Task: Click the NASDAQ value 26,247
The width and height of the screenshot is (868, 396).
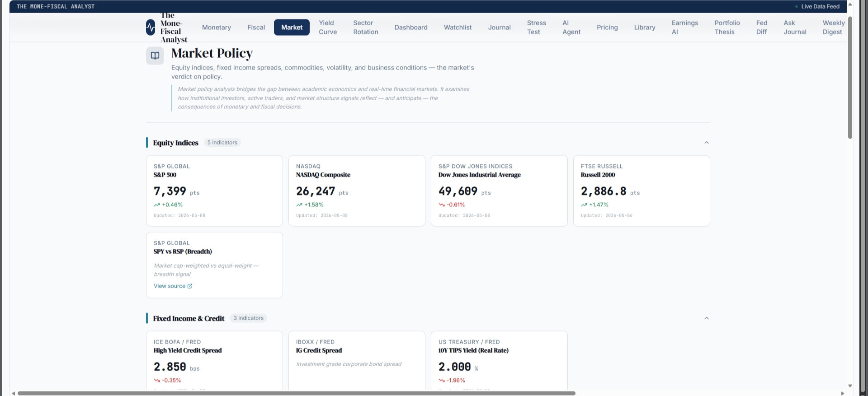Action: [316, 191]
